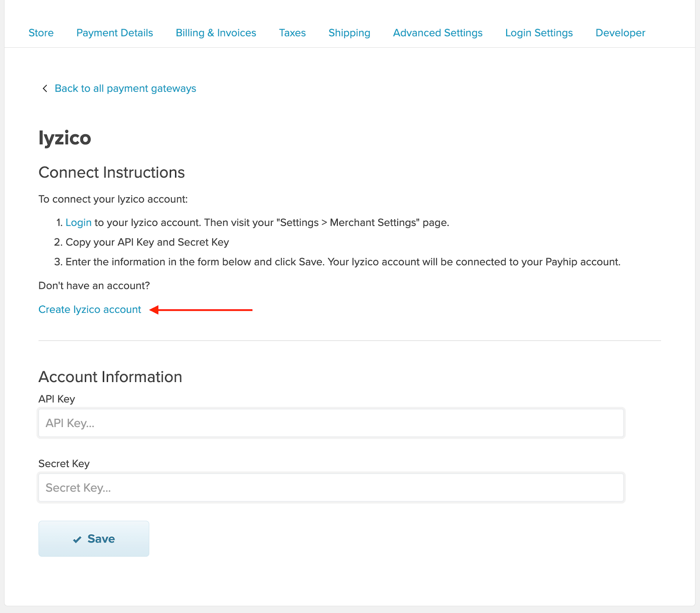Screen dimensions: 700x613
Task: Open the Developer tab
Action: 620,33
